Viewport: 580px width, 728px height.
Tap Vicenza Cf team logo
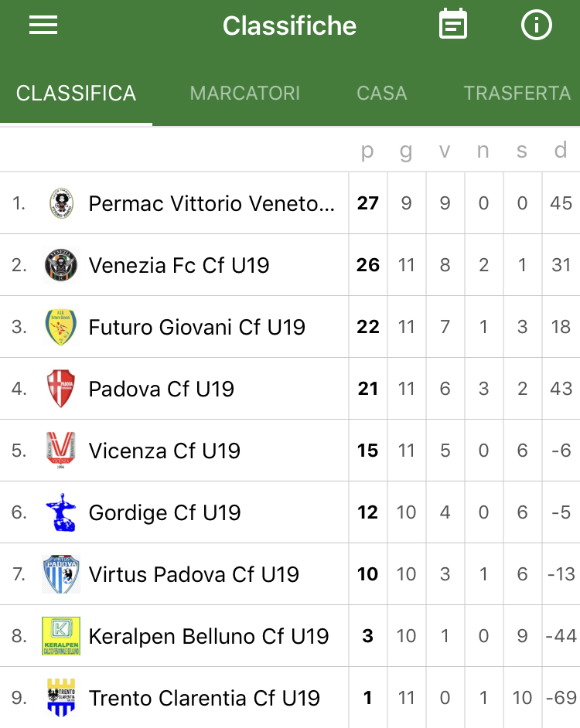[x=61, y=451]
